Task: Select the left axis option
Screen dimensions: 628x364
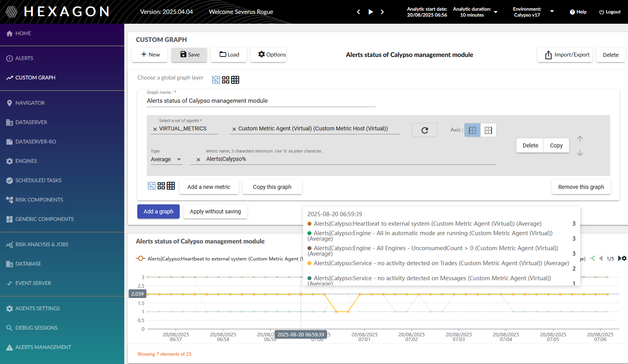Action: tap(472, 130)
